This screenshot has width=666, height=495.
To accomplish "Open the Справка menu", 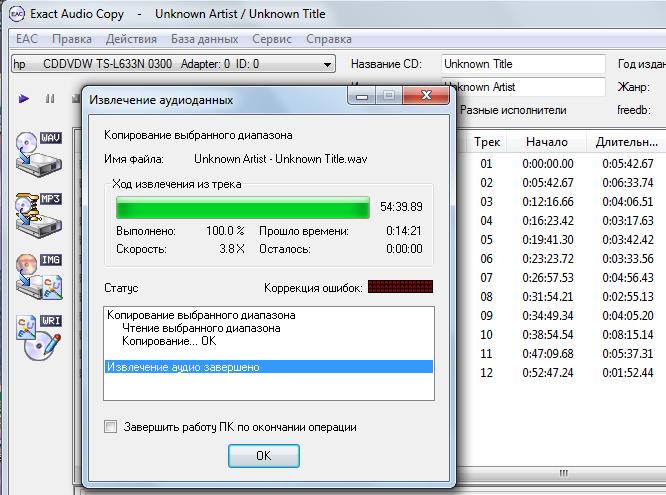I will click(329, 39).
